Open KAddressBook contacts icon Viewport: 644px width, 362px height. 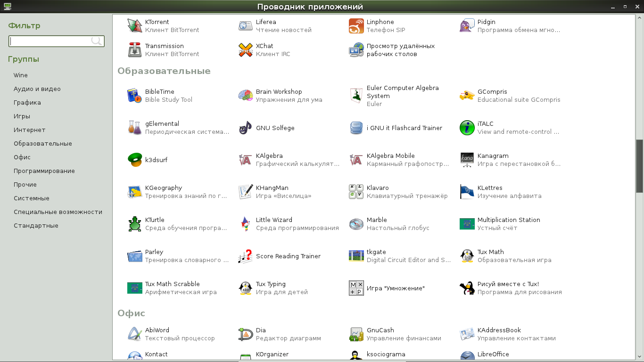467,334
